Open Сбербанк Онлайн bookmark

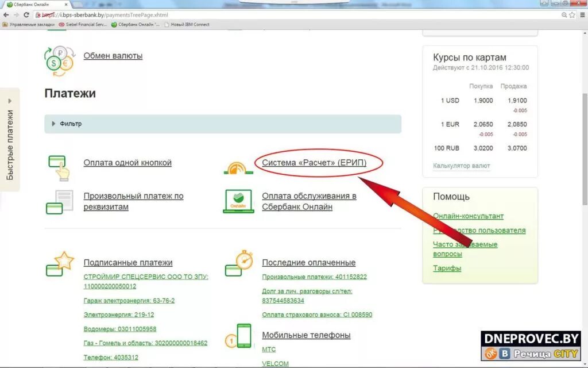[x=136, y=24]
